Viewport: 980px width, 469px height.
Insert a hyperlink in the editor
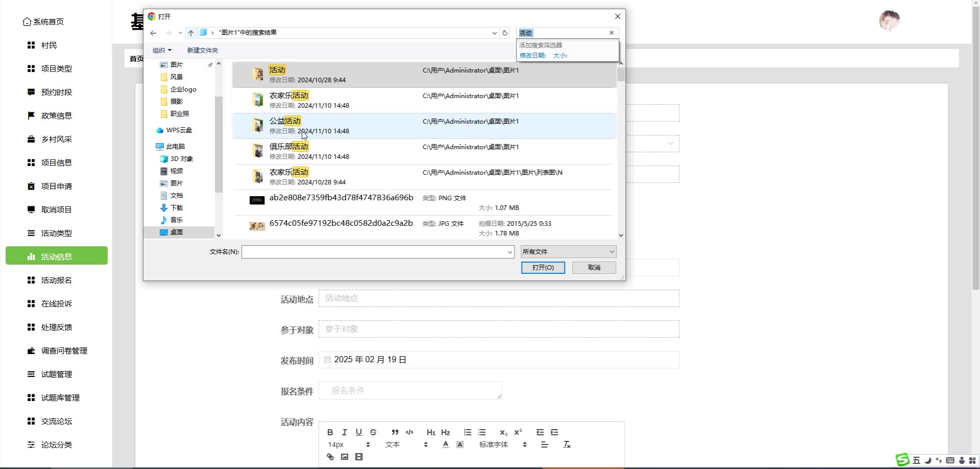[330, 457]
